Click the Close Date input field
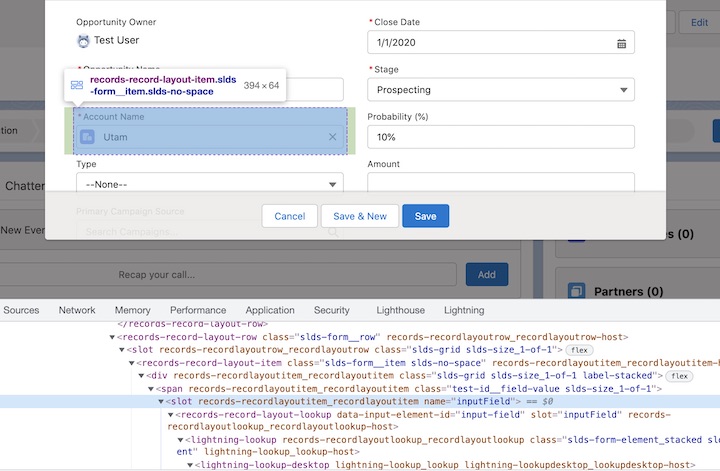This screenshot has width=720, height=471. pos(488,43)
